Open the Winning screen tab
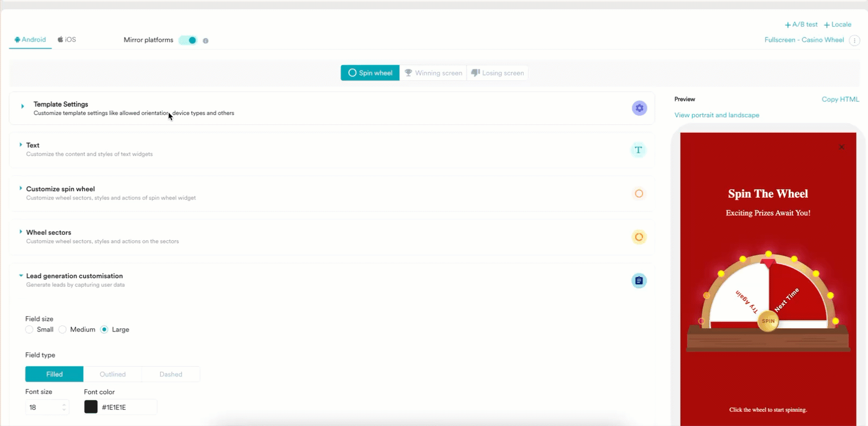 tap(433, 73)
